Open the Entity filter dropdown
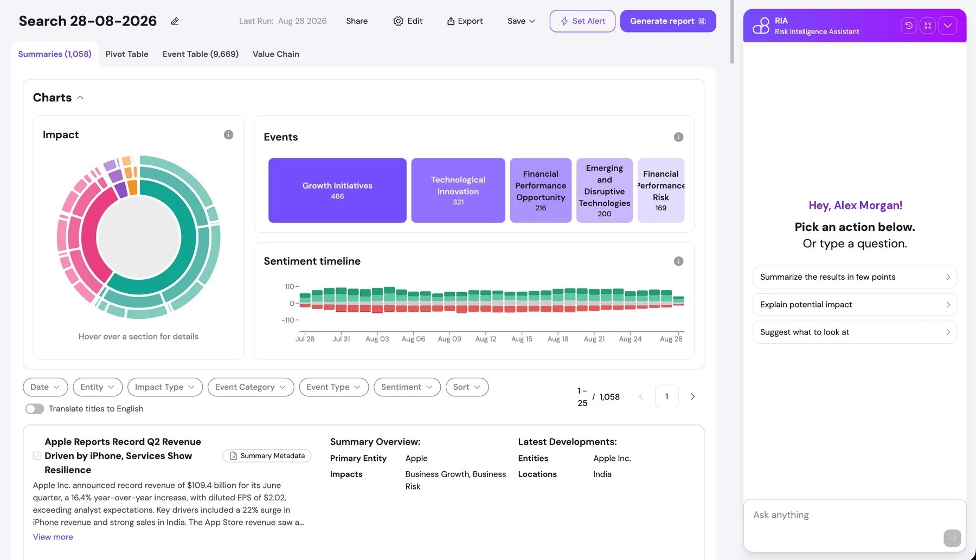This screenshot has width=976, height=560. (98, 387)
